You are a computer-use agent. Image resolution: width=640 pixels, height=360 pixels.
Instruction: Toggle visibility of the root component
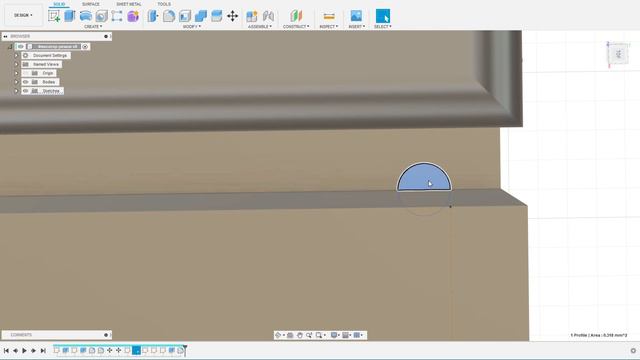click(20, 47)
